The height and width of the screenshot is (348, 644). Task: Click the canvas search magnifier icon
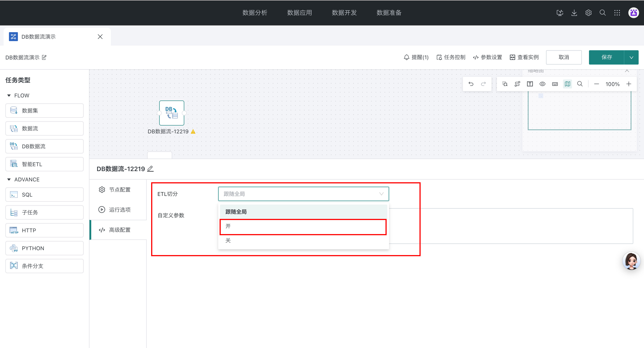click(x=580, y=84)
